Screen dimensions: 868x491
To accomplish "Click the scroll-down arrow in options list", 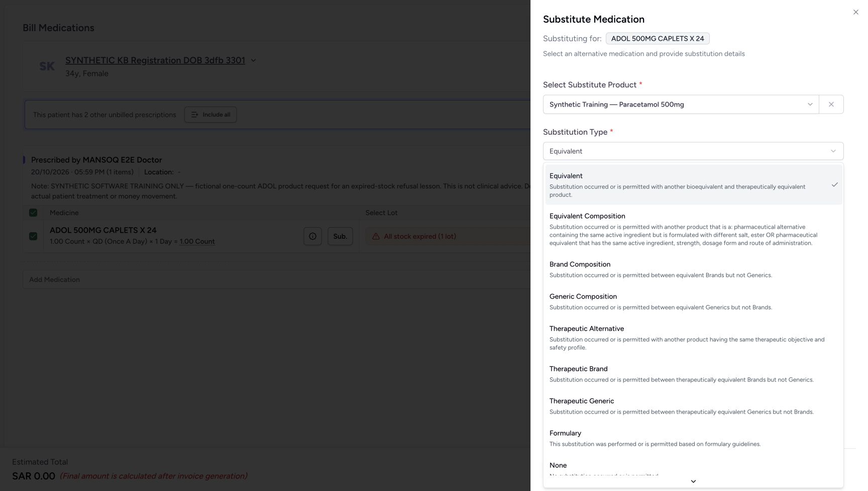I will point(693,481).
